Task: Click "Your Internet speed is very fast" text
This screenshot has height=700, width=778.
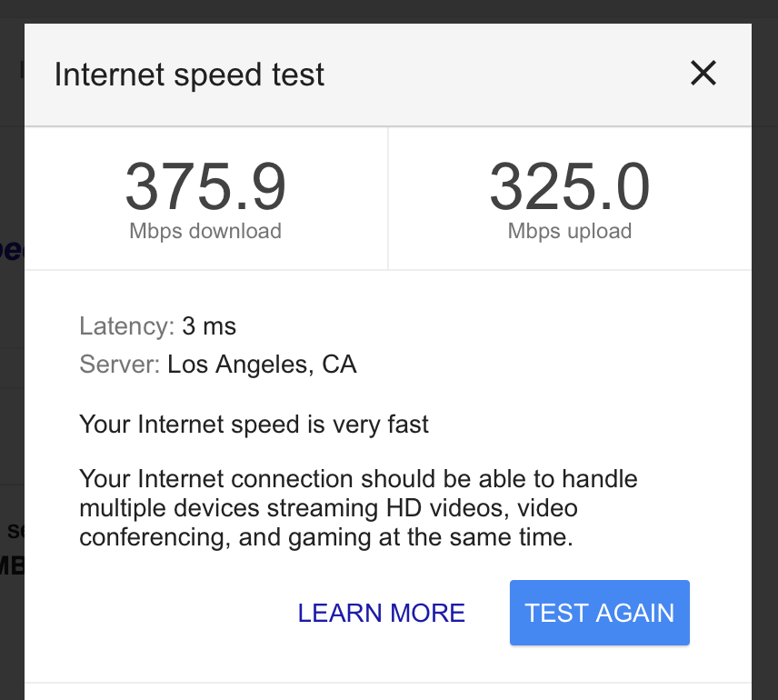Action: coord(254,424)
